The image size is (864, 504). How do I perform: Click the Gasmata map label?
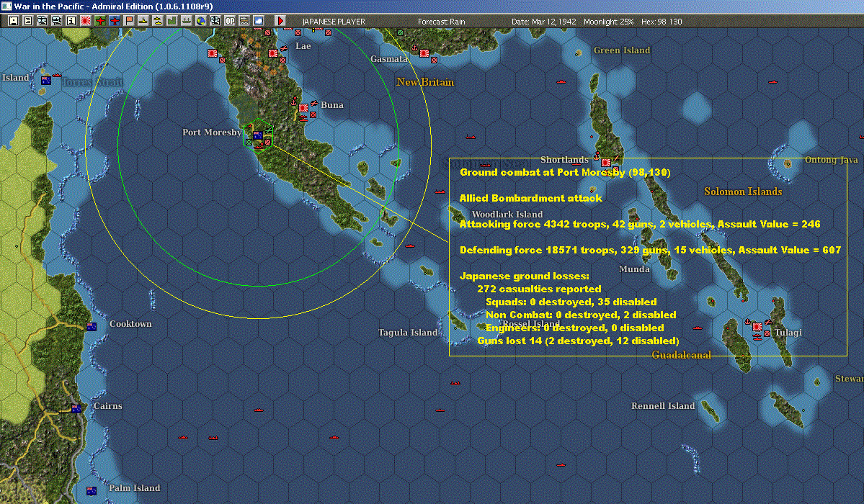tap(389, 59)
